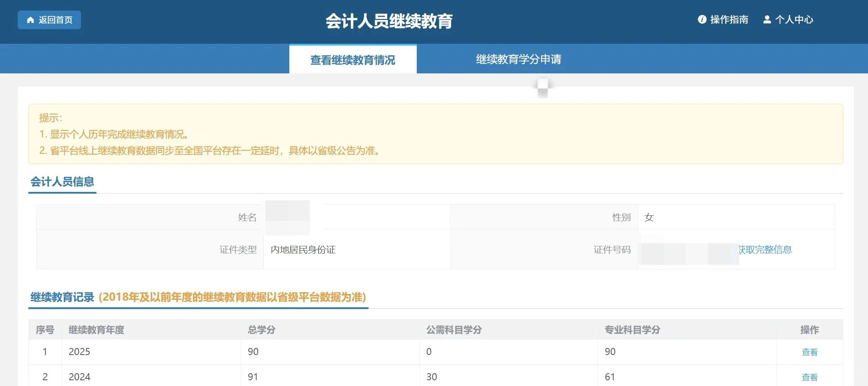Screen dimensions: 868x386
Task: Click the 继续教育年度 column header
Action: pyautogui.click(x=96, y=330)
